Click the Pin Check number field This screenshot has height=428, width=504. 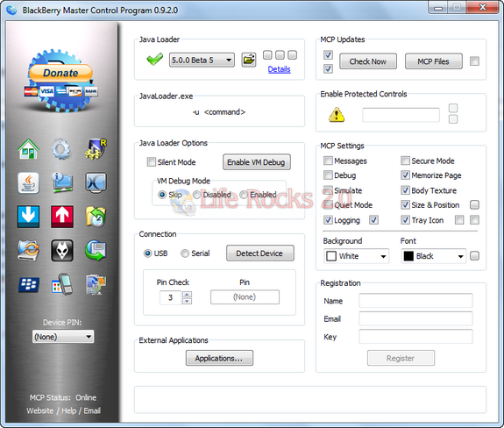[x=171, y=298]
